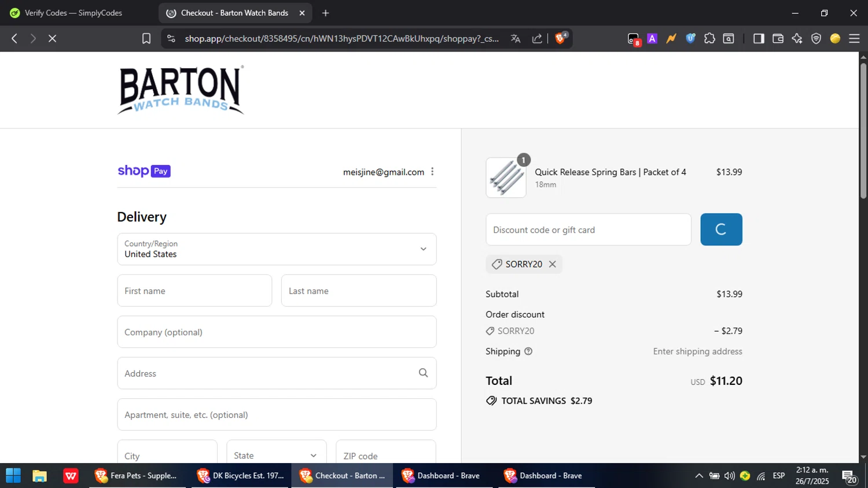Open the volume control in tray
This screenshot has width=868, height=488.
[x=730, y=476]
